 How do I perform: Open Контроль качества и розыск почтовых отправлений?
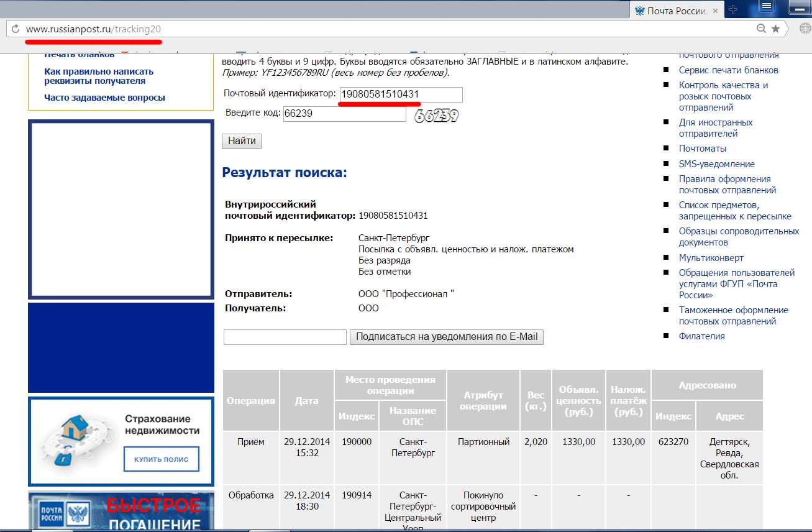tap(724, 96)
